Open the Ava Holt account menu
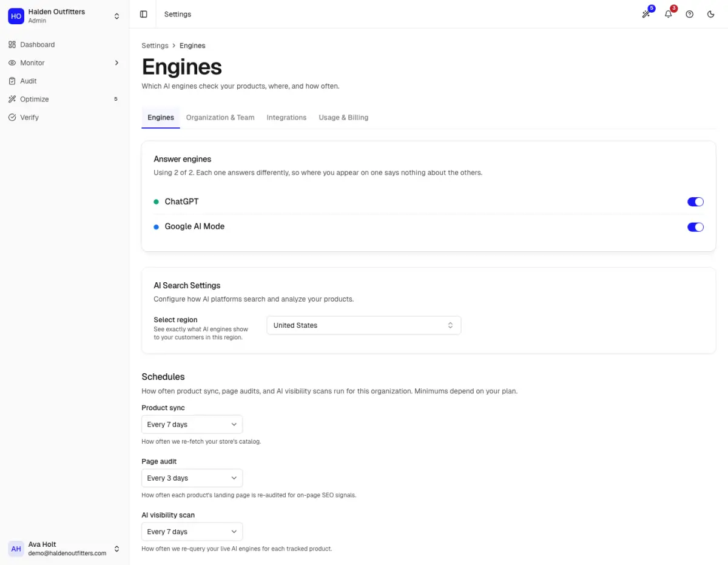728x565 pixels. [x=64, y=549]
